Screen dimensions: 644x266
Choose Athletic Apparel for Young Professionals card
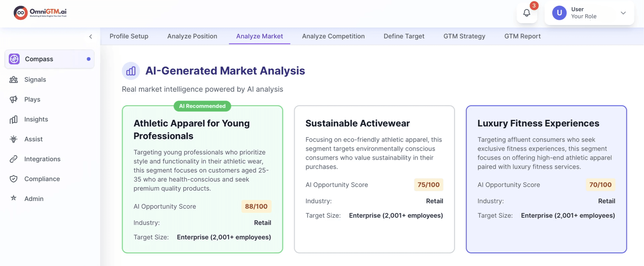tap(202, 179)
